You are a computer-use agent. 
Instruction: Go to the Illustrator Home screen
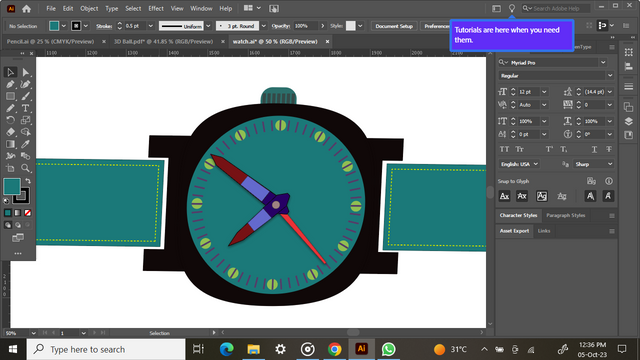pos(27,9)
